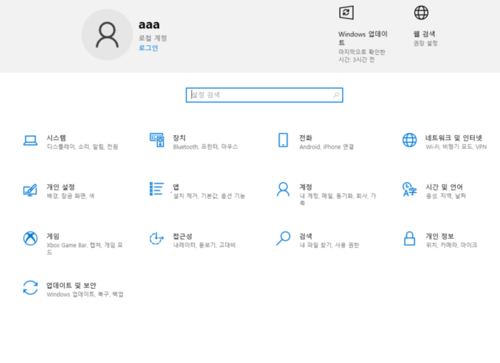Click the Xbox Game Bar description text

point(85,249)
